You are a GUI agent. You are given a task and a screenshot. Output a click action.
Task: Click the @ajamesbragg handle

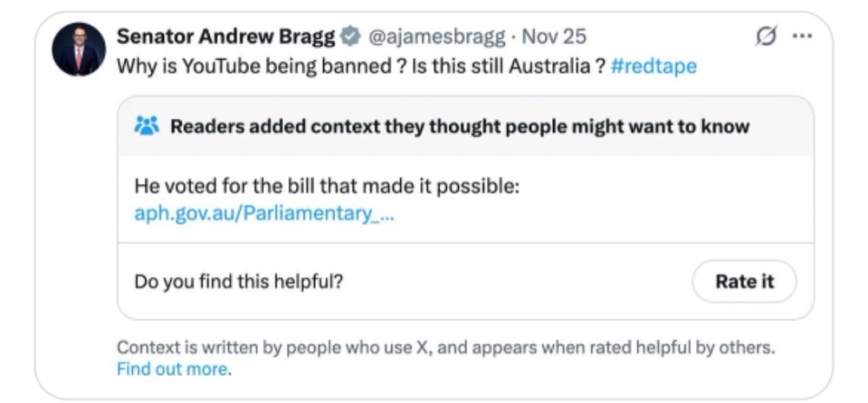coord(438,36)
